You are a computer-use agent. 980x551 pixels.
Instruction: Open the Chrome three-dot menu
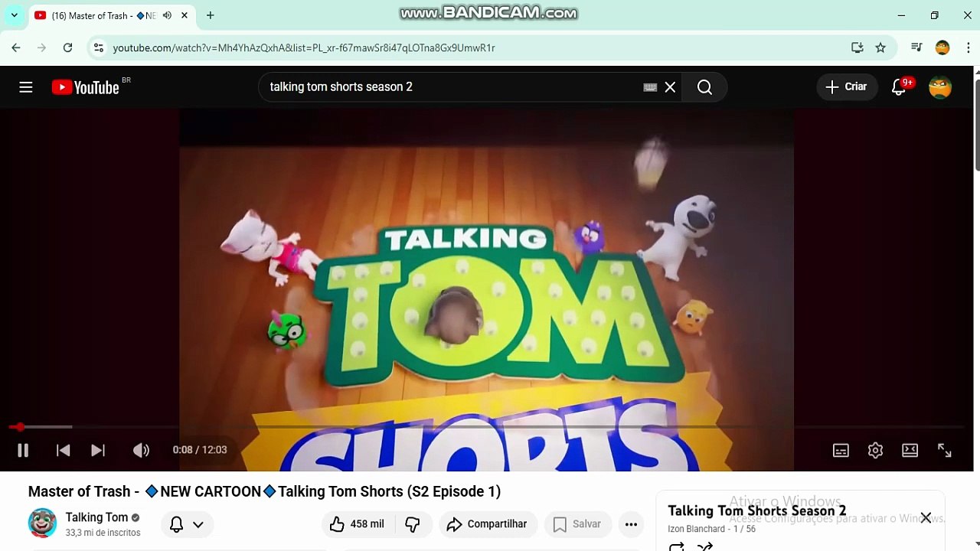(967, 47)
